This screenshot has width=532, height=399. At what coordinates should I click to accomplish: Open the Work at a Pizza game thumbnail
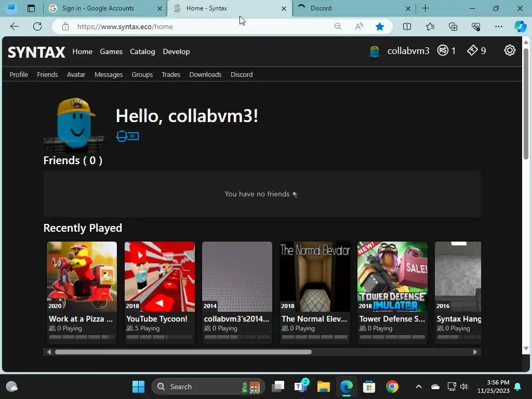coord(82,276)
